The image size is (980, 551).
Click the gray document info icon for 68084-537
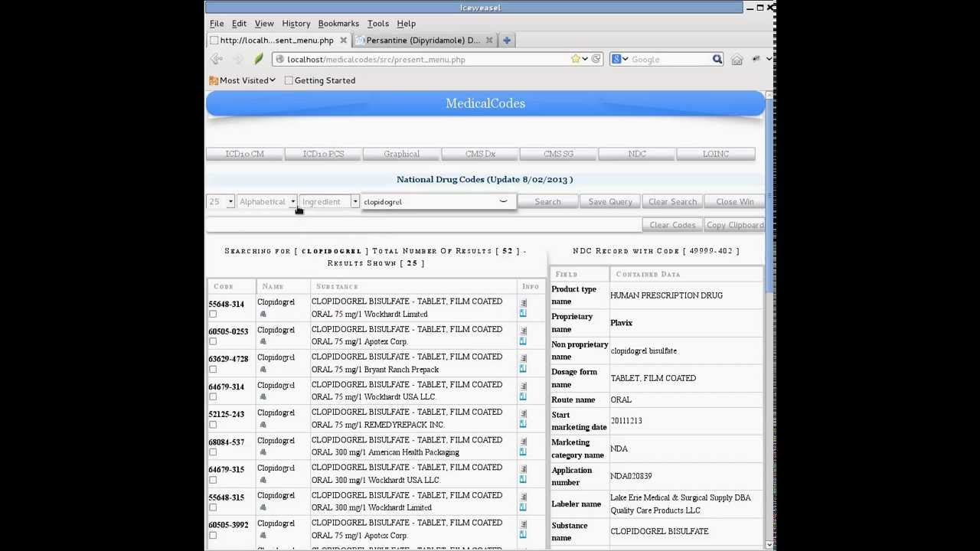pos(524,442)
